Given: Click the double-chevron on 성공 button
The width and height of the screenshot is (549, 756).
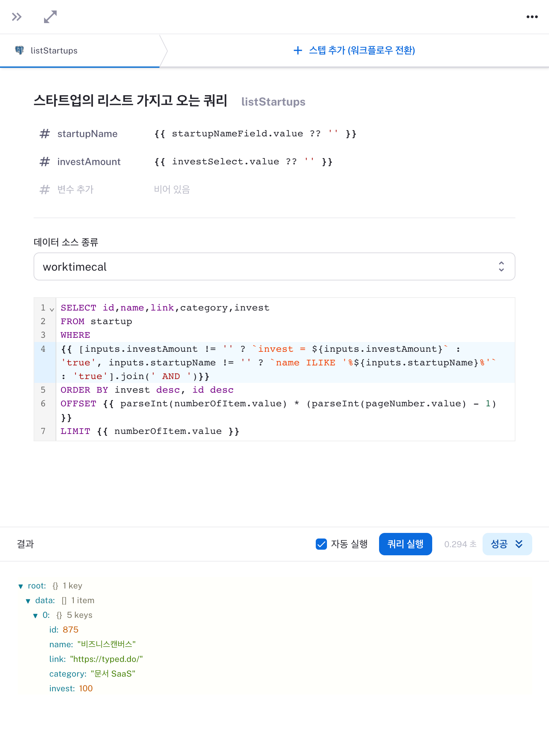Looking at the screenshot, I should click(x=519, y=544).
